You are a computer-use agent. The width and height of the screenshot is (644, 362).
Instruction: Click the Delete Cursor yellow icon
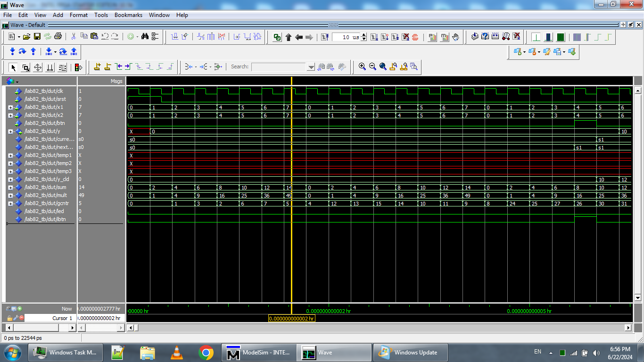pyautogui.click(x=107, y=67)
